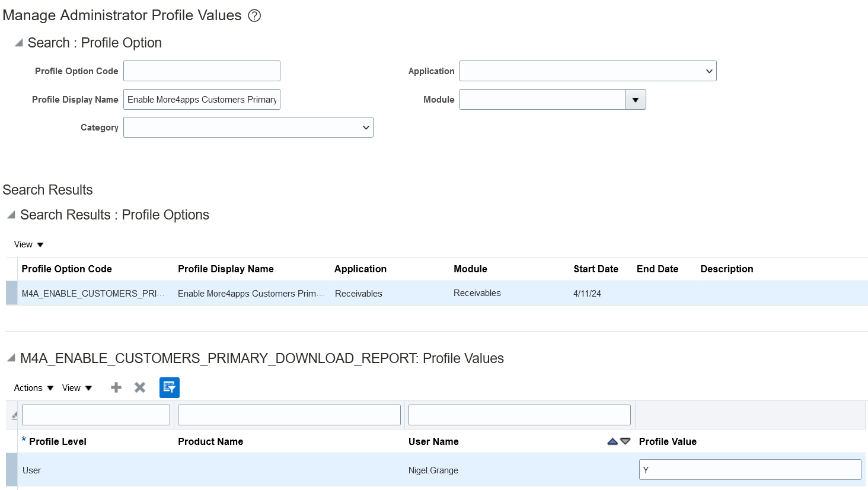The image size is (868, 490).
Task: Click Enable More4apps Customers Prim... cell
Action: [x=251, y=294]
